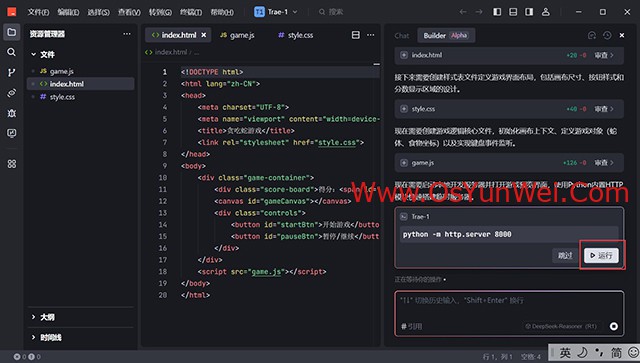Click the errors and warnings status indicator
Viewport: 640px width, 363px height.
[x=27, y=356]
